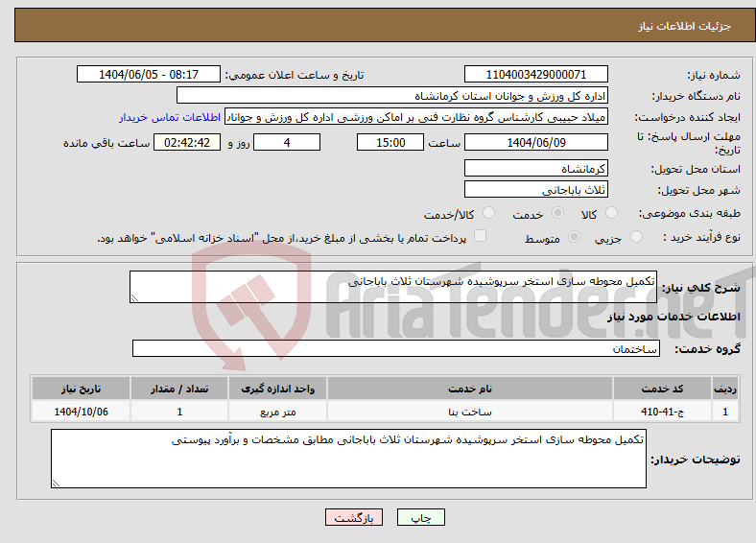Open اطلاعات تماس خریدار link
This screenshot has height=543, width=756.
point(170,117)
